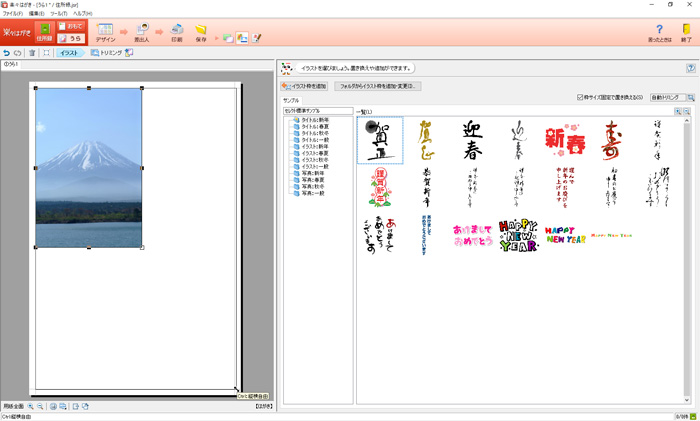Open the ファイル menu
The width and height of the screenshot is (700, 421).
pos(12,13)
